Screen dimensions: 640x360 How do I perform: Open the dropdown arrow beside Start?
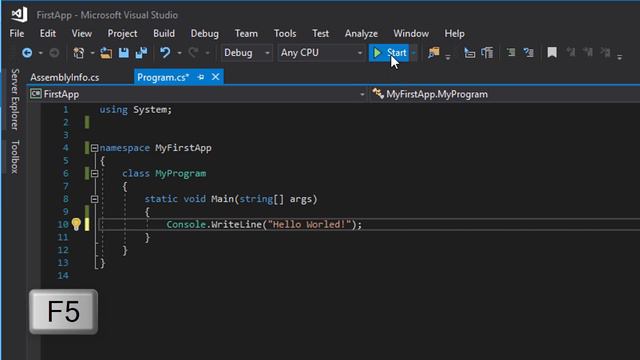(x=413, y=53)
